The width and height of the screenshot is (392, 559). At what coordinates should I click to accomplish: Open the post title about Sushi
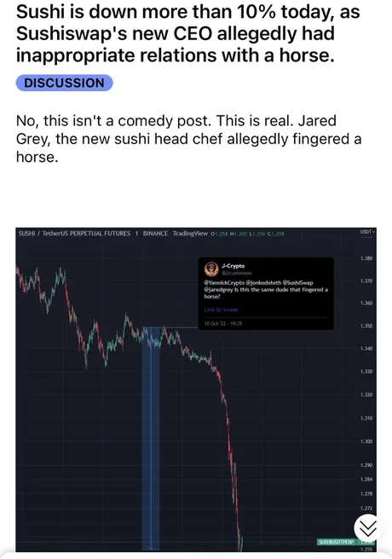188,34
